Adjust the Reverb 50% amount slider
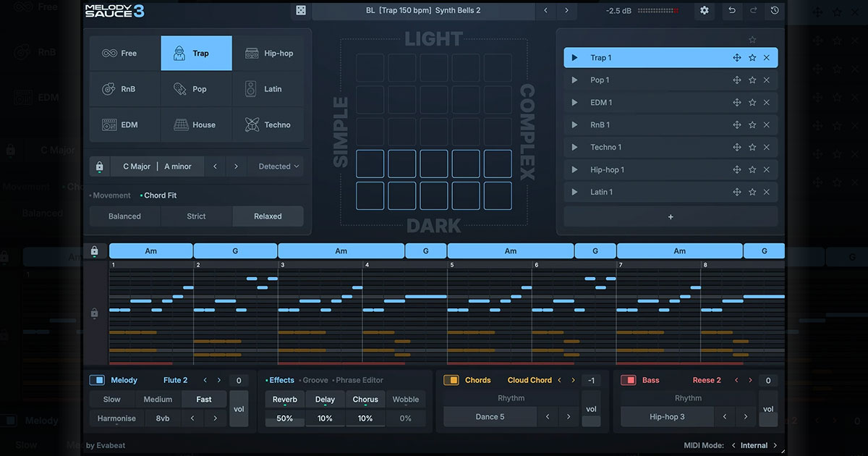 click(x=284, y=418)
